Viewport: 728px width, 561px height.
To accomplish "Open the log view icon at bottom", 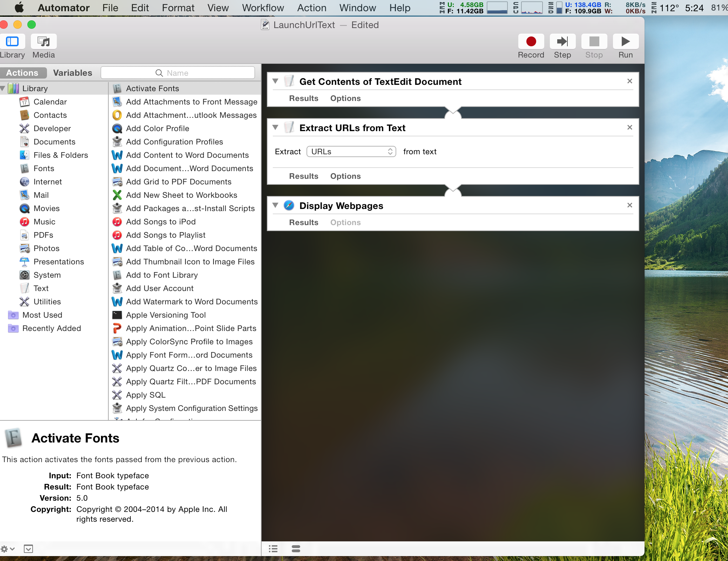I will [x=273, y=549].
